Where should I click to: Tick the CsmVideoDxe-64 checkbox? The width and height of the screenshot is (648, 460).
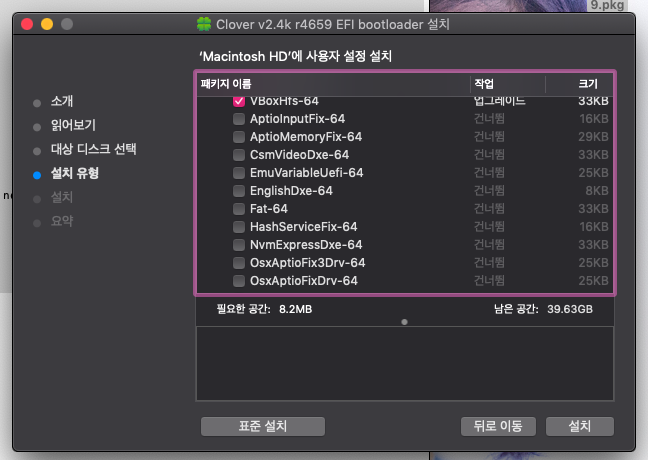coord(239,155)
